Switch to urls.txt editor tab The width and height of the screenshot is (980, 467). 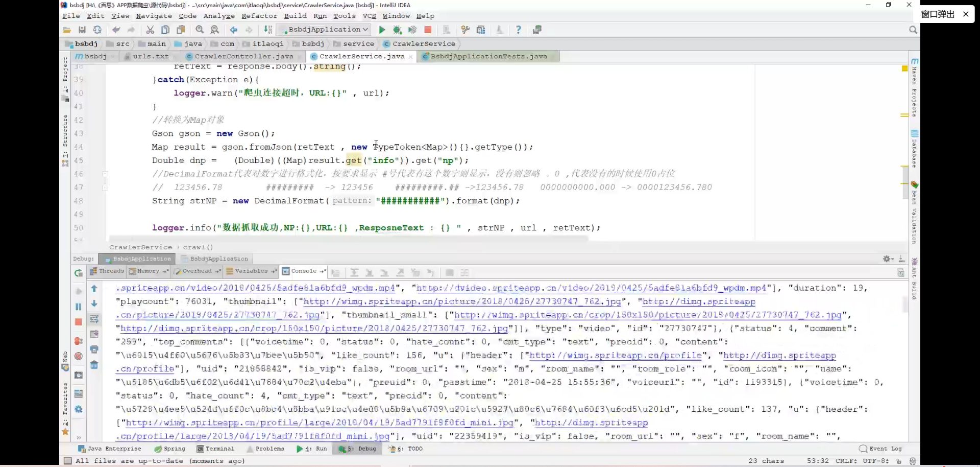click(151, 56)
